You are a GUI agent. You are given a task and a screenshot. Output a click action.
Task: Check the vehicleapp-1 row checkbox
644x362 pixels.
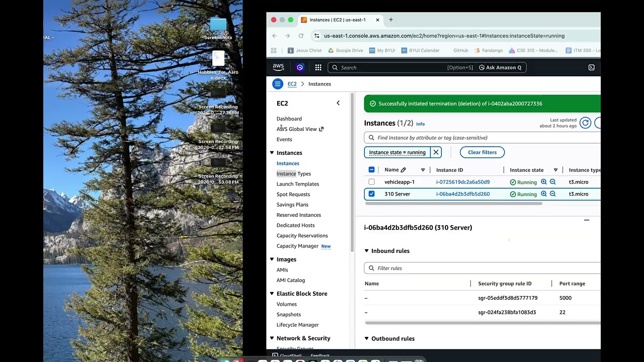tap(371, 182)
